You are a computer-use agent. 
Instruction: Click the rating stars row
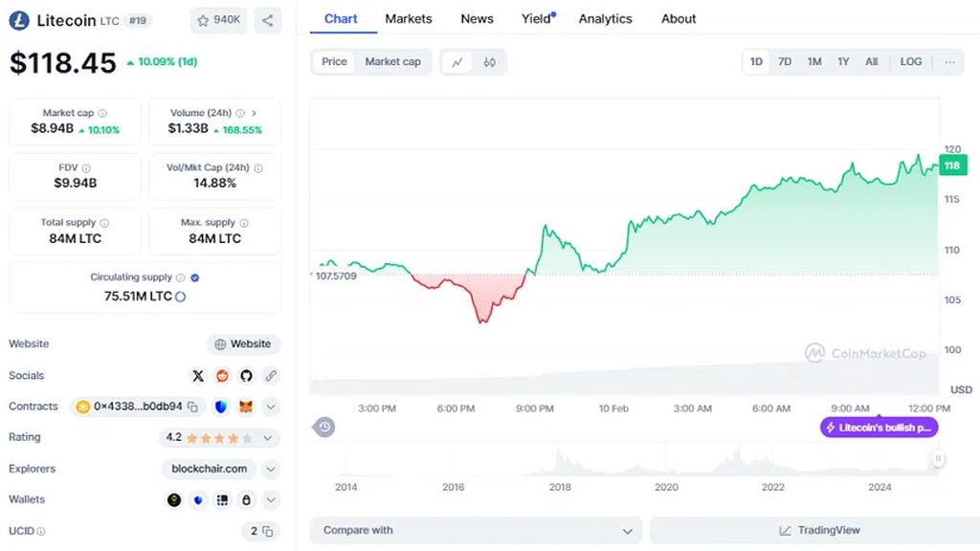[x=219, y=438]
